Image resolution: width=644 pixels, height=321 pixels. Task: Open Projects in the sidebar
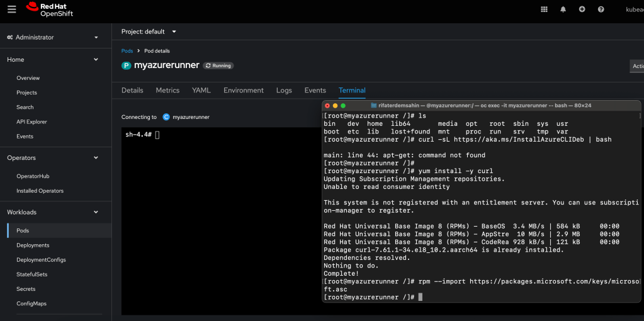point(26,93)
